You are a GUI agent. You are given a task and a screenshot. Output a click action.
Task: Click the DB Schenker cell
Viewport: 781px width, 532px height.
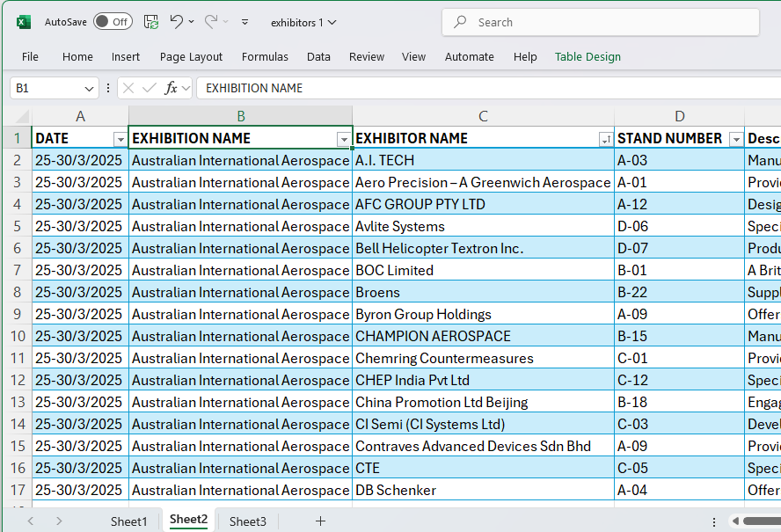(483, 490)
